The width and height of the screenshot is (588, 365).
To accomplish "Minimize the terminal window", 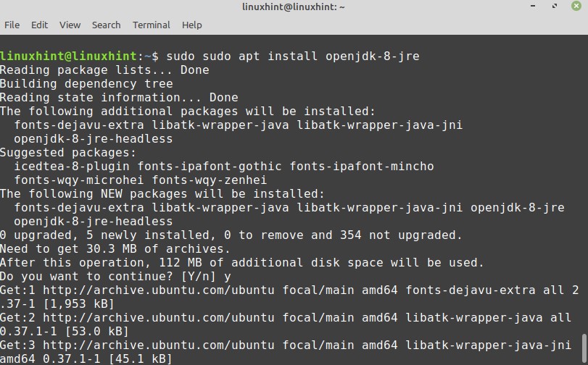I will pyautogui.click(x=533, y=6).
